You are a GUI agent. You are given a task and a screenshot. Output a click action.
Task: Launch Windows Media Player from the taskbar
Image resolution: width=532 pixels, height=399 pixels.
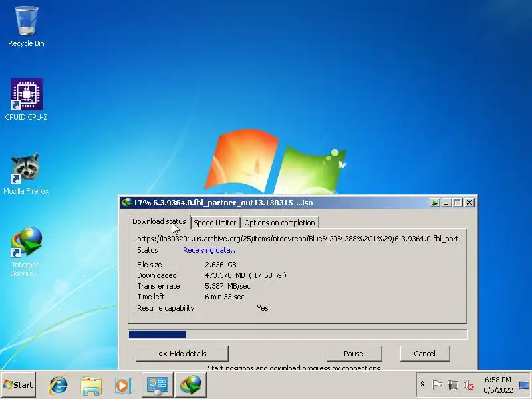point(123,385)
